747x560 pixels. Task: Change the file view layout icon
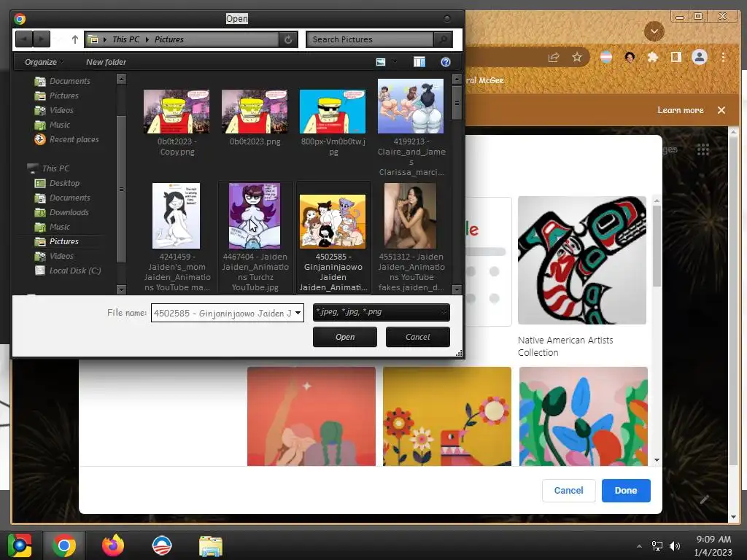coord(381,62)
